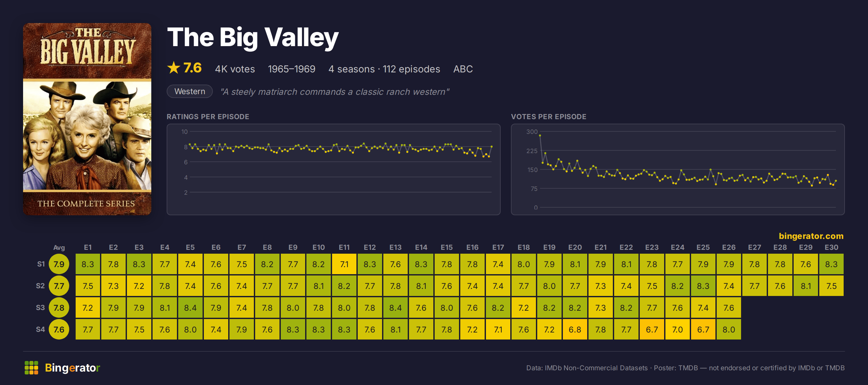This screenshot has height=385, width=868.
Task: Click the Avg column header
Action: coord(59,248)
